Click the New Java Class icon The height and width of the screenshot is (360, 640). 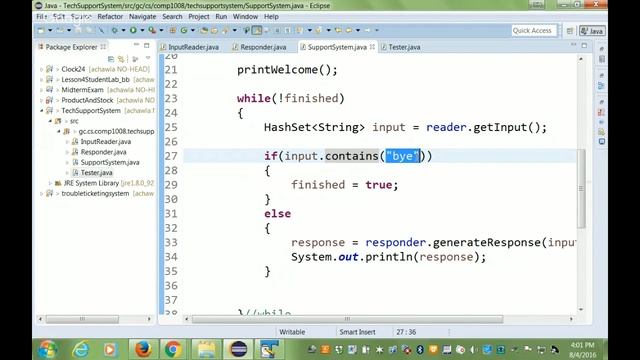coord(184,30)
